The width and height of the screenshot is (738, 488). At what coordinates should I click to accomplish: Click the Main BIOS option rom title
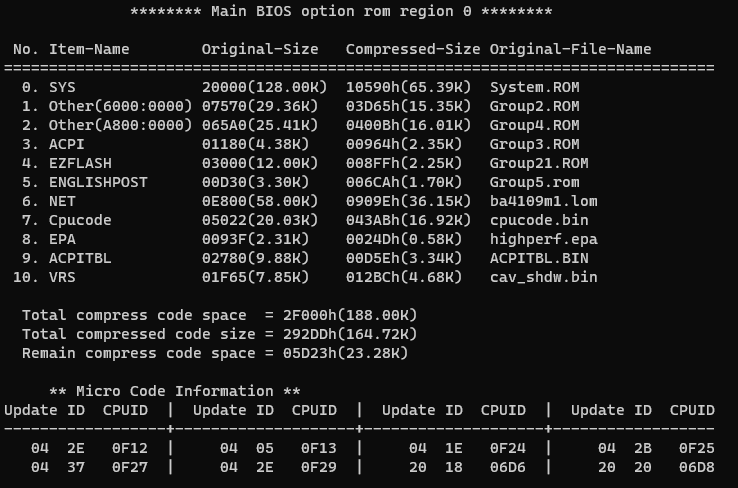tap(341, 11)
